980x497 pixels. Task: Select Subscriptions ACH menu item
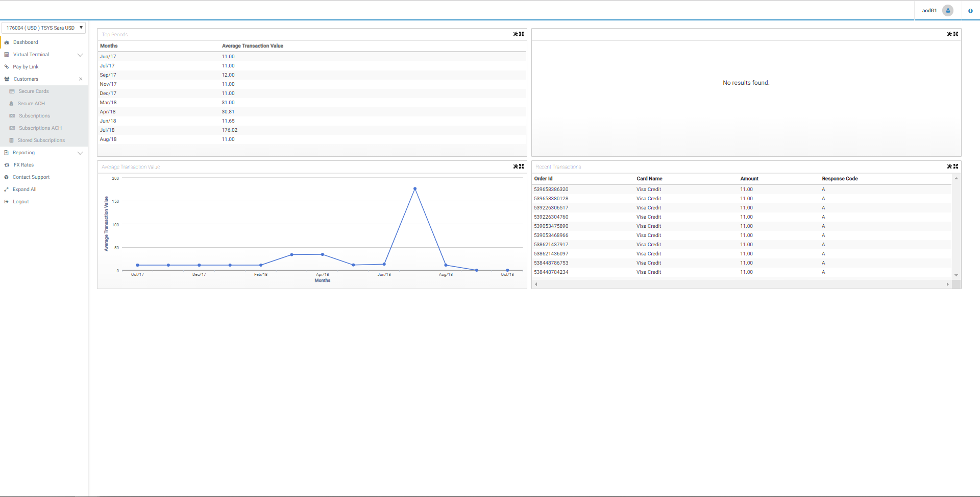pyautogui.click(x=40, y=128)
